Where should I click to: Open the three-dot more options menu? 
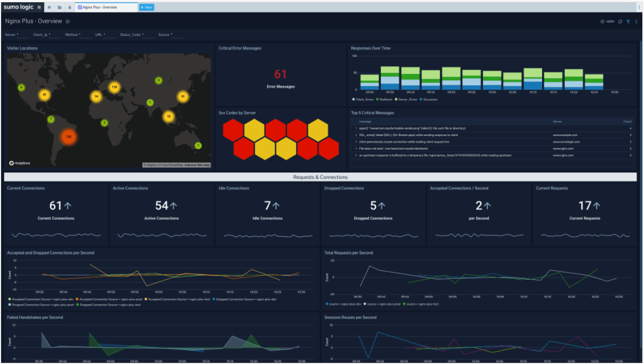636,22
